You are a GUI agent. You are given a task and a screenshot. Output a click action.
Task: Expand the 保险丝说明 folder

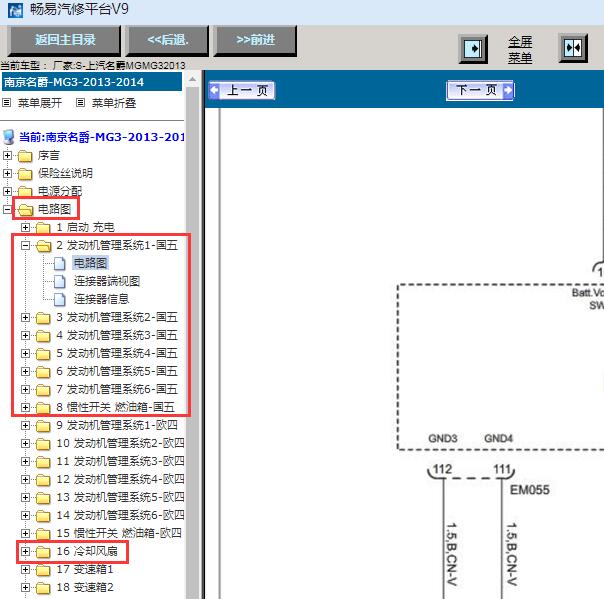(x=7, y=173)
